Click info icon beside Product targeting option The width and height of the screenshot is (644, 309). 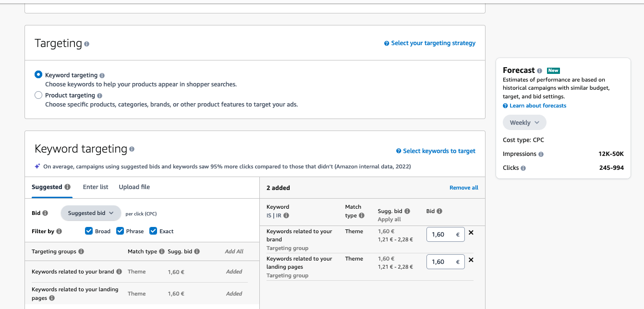pos(100,95)
